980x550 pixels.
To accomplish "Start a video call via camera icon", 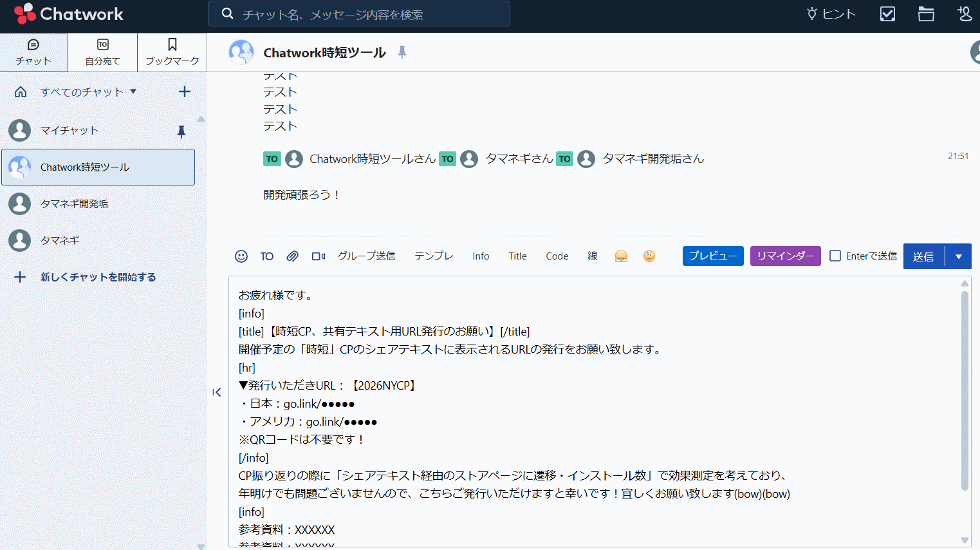I will [x=319, y=256].
